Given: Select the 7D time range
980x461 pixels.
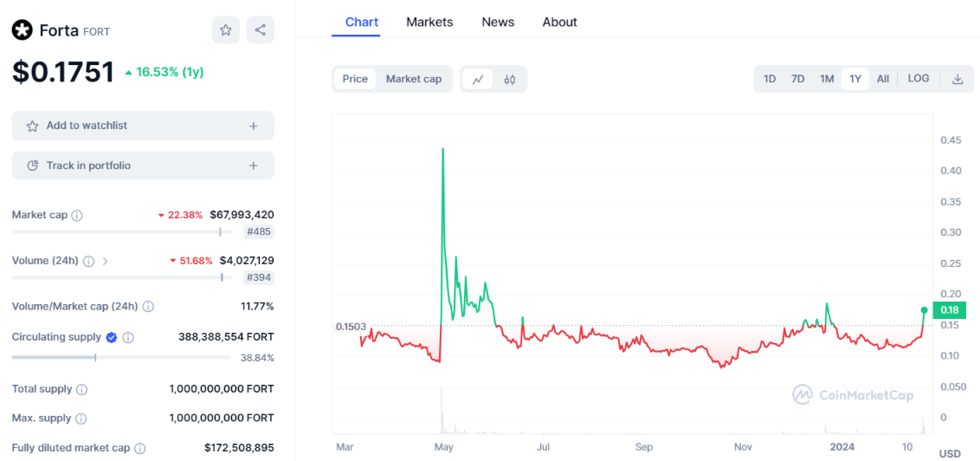Looking at the screenshot, I should (797, 79).
